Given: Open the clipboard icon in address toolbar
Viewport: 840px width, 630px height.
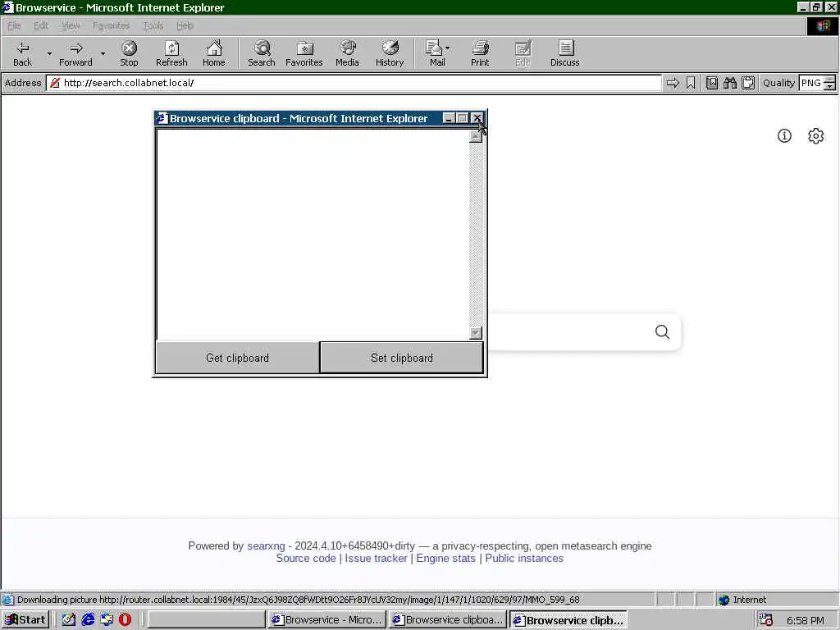Looking at the screenshot, I should click(748, 83).
